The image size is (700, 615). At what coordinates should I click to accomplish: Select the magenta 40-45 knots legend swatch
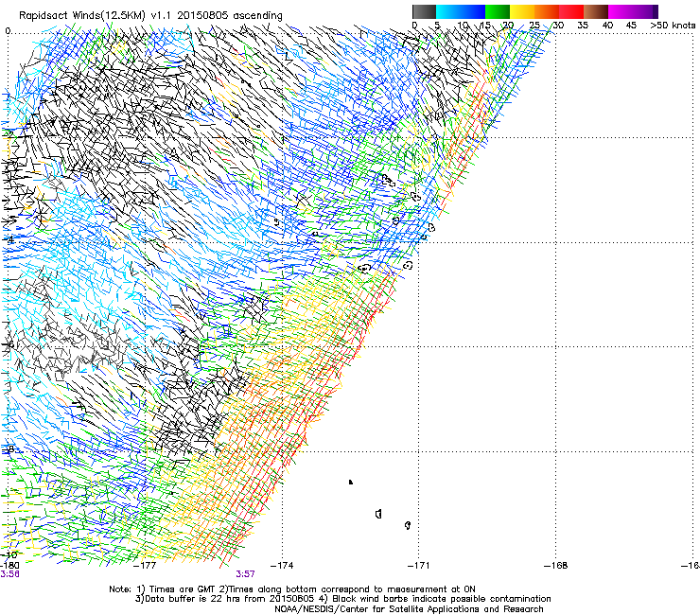click(x=621, y=11)
